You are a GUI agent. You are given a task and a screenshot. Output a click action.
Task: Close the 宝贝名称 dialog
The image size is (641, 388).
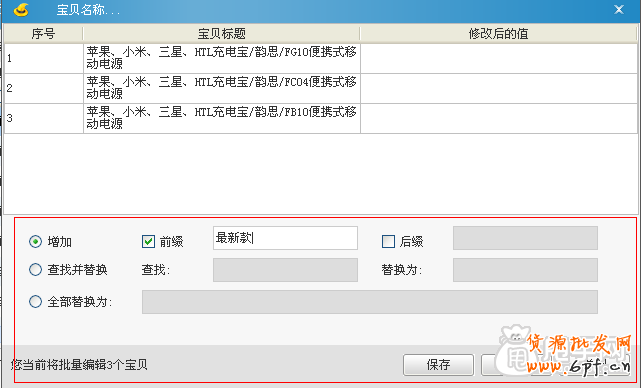point(619,9)
